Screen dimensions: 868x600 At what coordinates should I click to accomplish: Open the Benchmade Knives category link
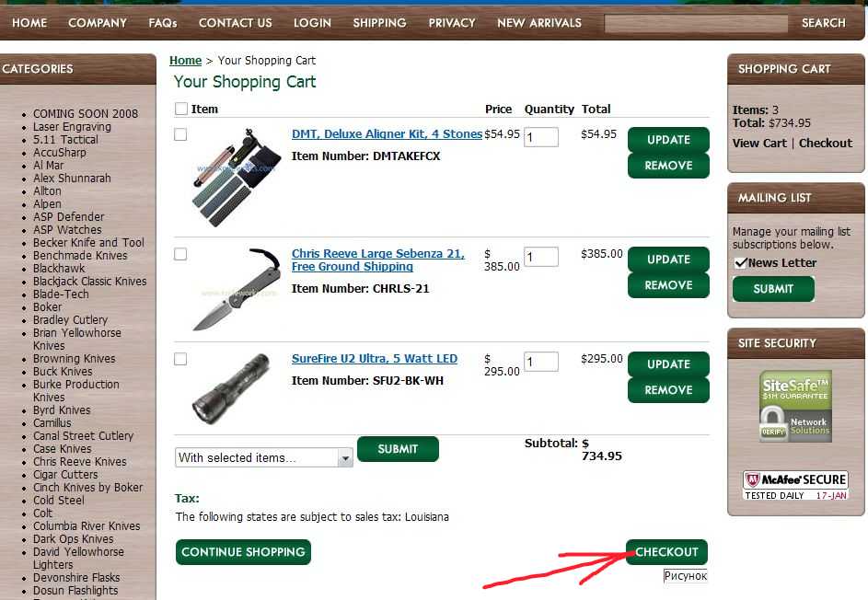(x=80, y=256)
